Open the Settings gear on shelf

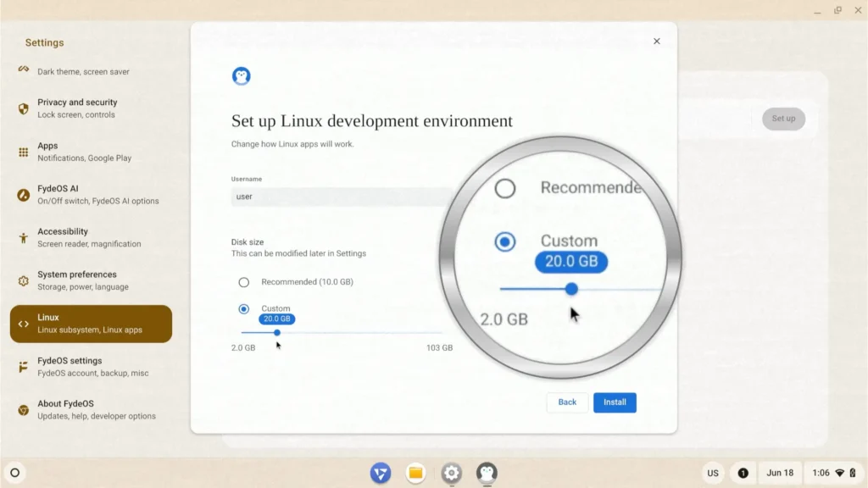(x=451, y=473)
